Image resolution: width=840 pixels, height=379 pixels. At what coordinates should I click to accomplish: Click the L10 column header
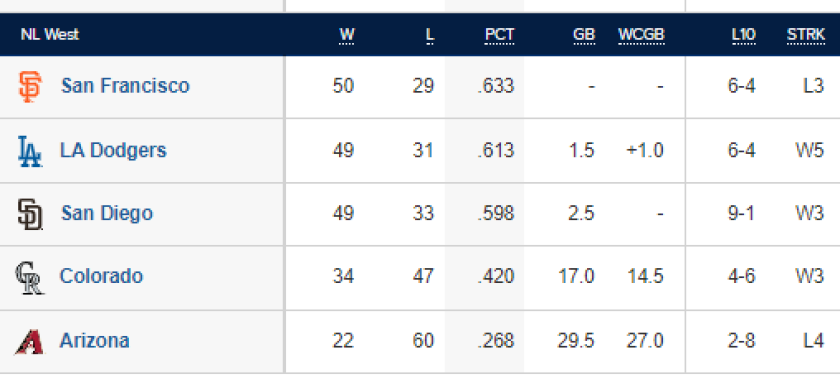[743, 35]
